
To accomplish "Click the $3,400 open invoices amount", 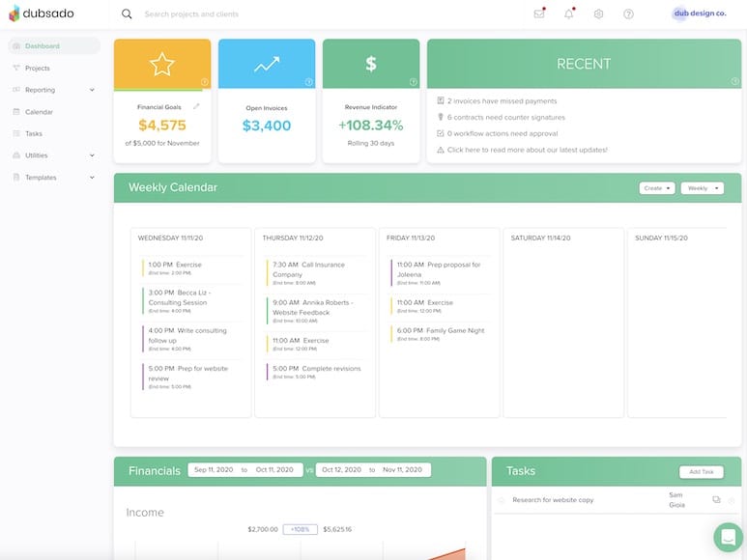I will click(267, 126).
